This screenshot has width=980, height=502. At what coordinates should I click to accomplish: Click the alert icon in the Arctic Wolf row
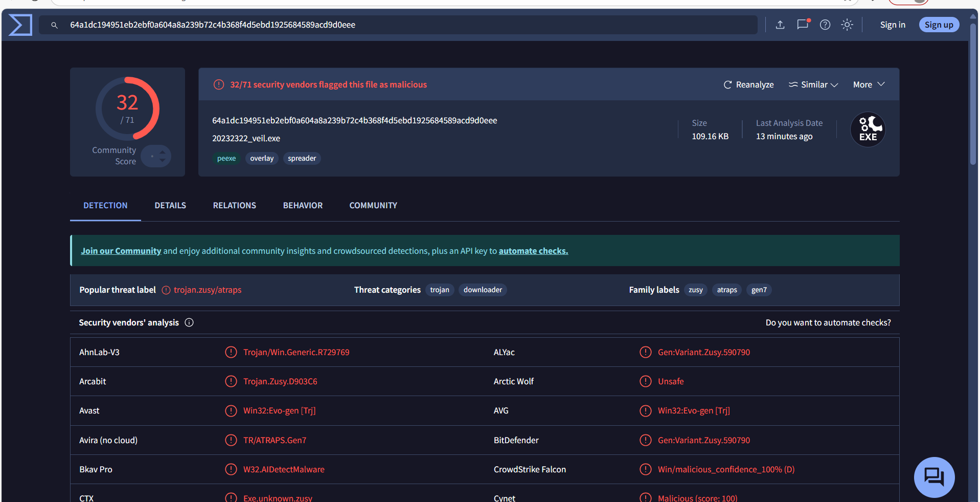[x=646, y=381]
